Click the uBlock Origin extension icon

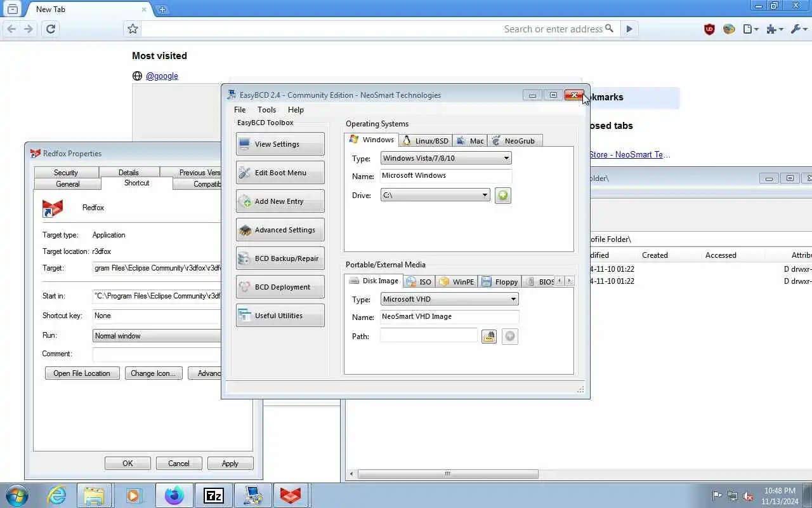click(709, 29)
